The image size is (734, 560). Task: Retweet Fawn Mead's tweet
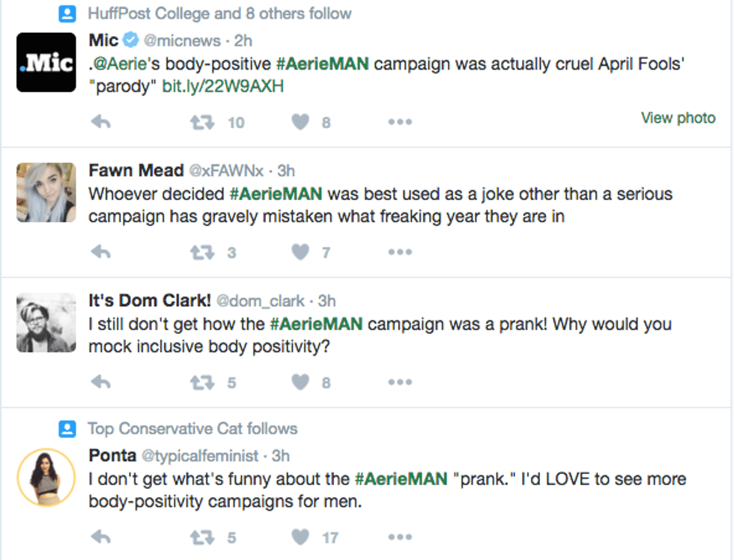coord(202,252)
